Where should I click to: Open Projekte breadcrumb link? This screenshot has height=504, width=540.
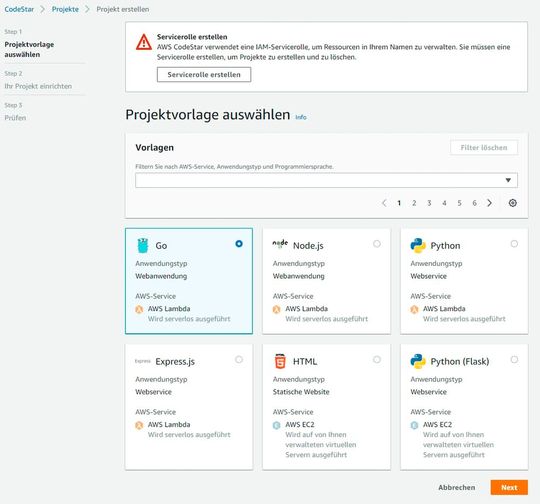(65, 9)
